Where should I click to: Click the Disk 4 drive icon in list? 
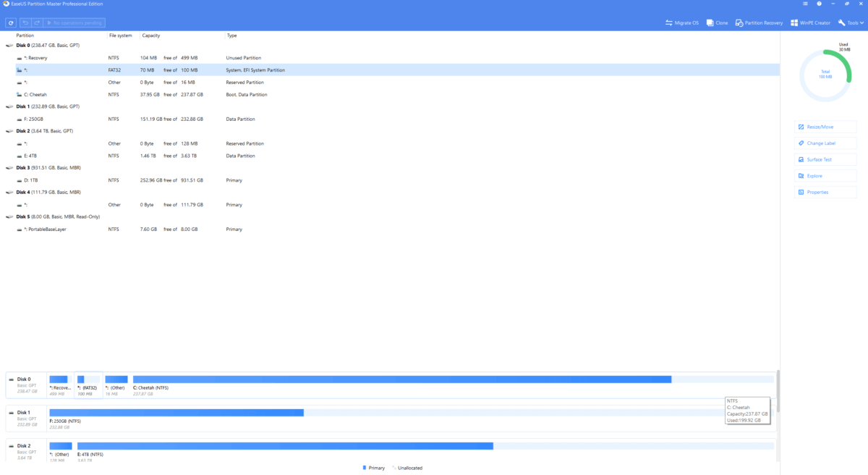9,193
